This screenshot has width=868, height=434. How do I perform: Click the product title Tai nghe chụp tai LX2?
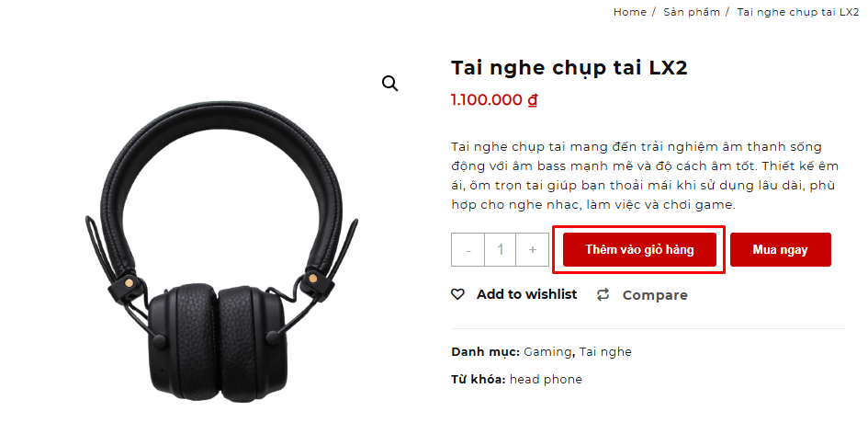[x=569, y=68]
